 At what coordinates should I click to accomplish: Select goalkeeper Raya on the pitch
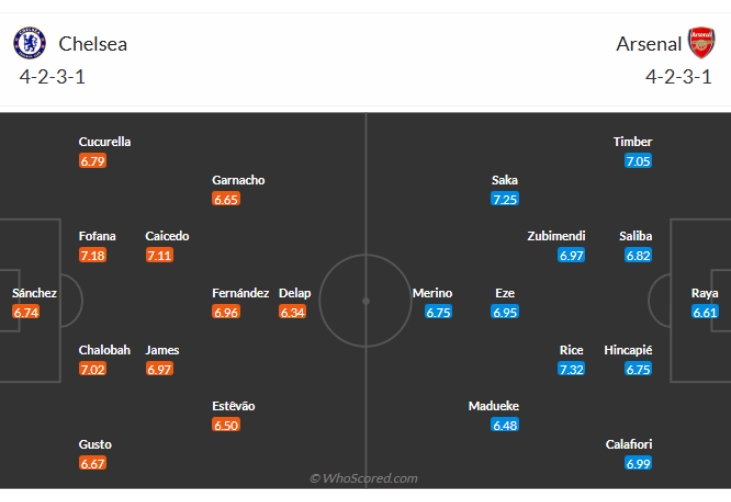click(x=705, y=293)
